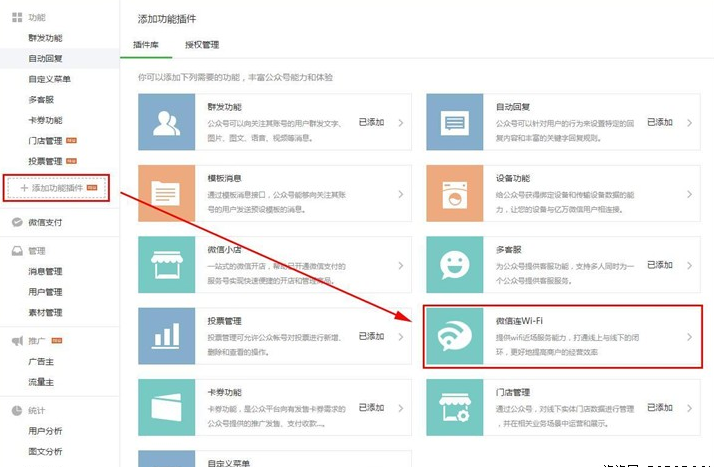Select 多客服 in the sidebar
This screenshot has width=714, height=467.
coord(41,99)
